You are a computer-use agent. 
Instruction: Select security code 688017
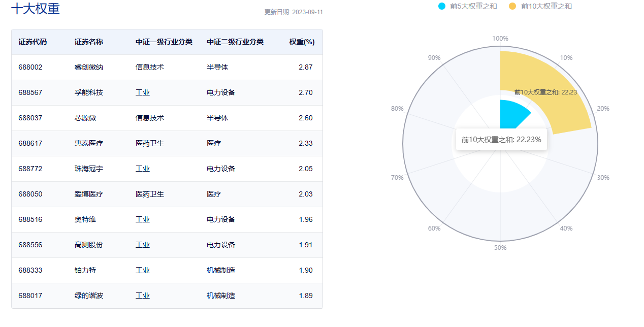click(x=30, y=296)
